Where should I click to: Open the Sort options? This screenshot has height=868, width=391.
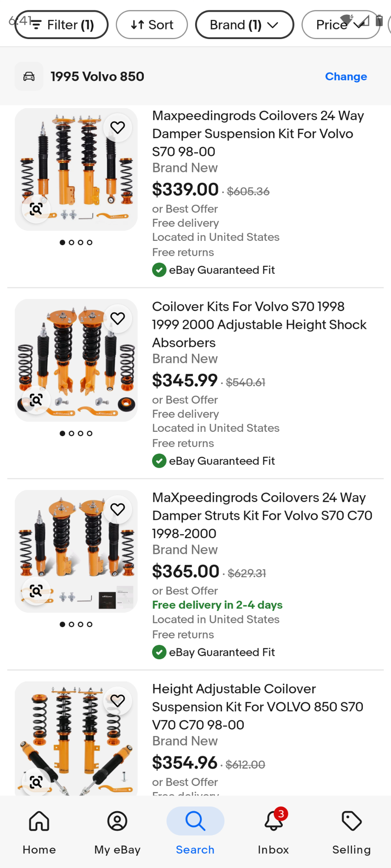[x=152, y=25]
